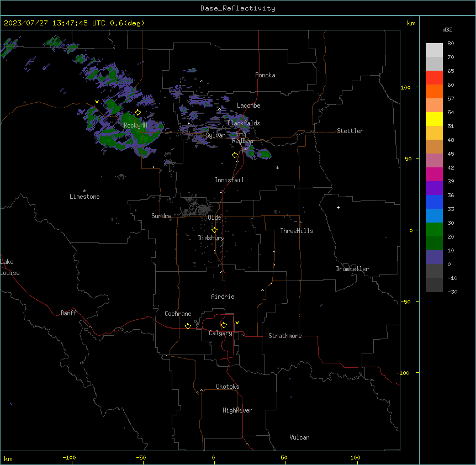Click the Okotoks town label
The image size is (476, 465).
pos(228,387)
